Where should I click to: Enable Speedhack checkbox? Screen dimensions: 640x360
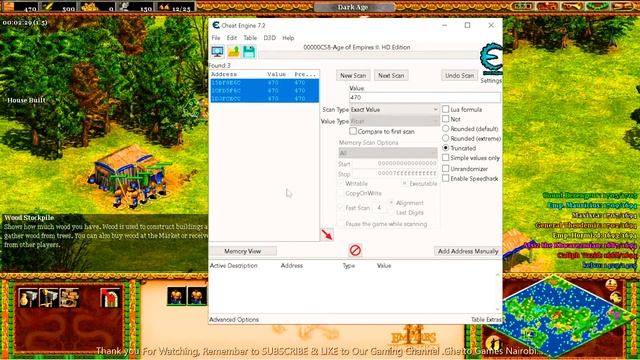coord(446,178)
